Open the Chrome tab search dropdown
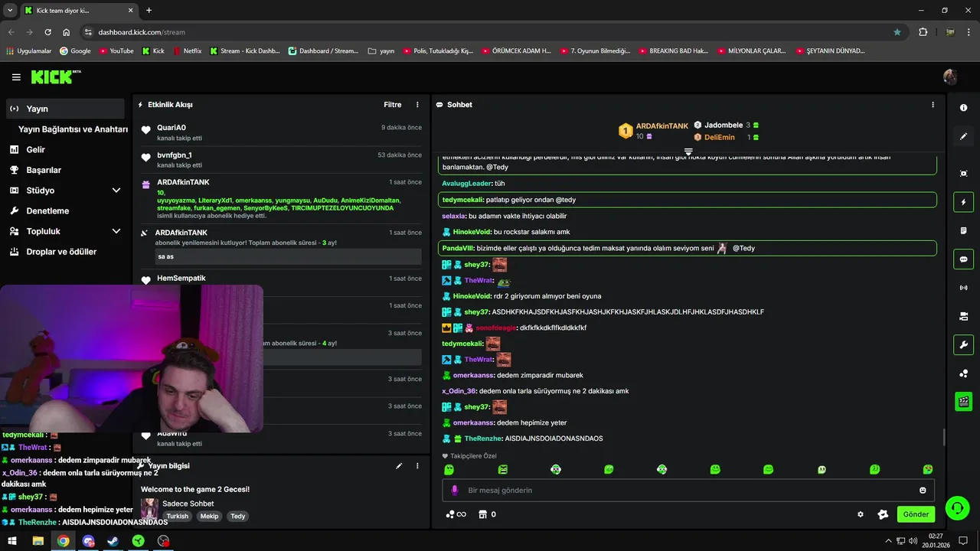The height and width of the screenshot is (551, 980). coord(10,10)
